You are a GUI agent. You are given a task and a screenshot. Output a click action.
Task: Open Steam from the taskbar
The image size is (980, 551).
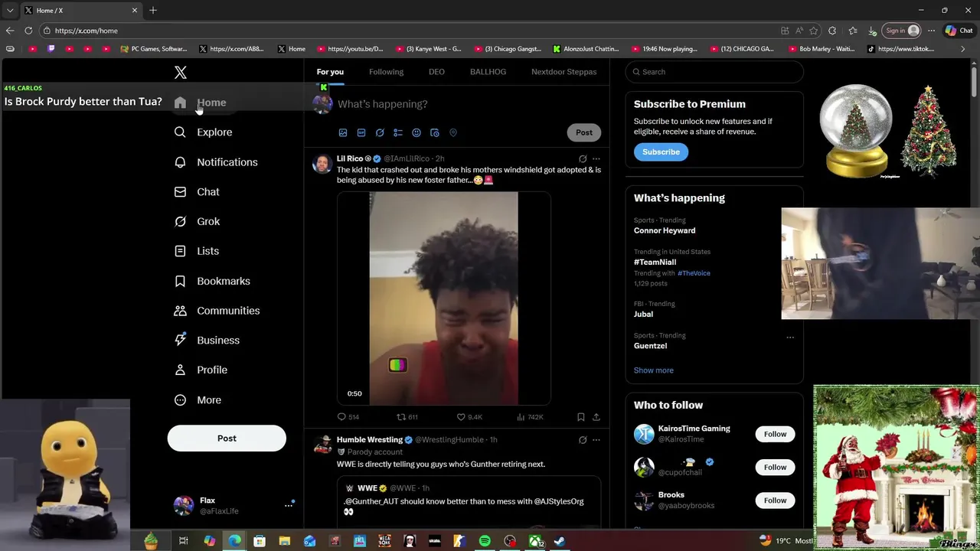click(560, 541)
